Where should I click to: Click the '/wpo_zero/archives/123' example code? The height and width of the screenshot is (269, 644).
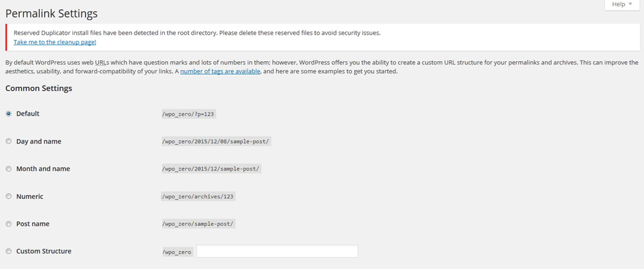tap(198, 197)
